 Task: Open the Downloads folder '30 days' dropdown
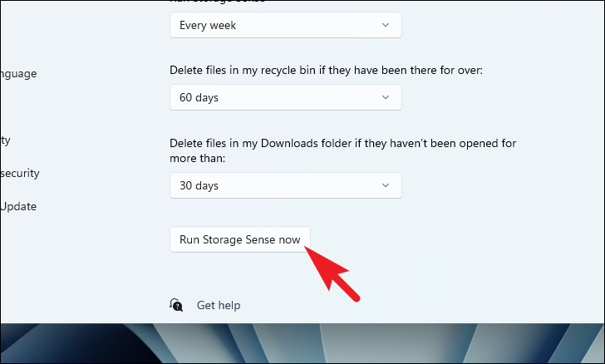pyautogui.click(x=286, y=185)
